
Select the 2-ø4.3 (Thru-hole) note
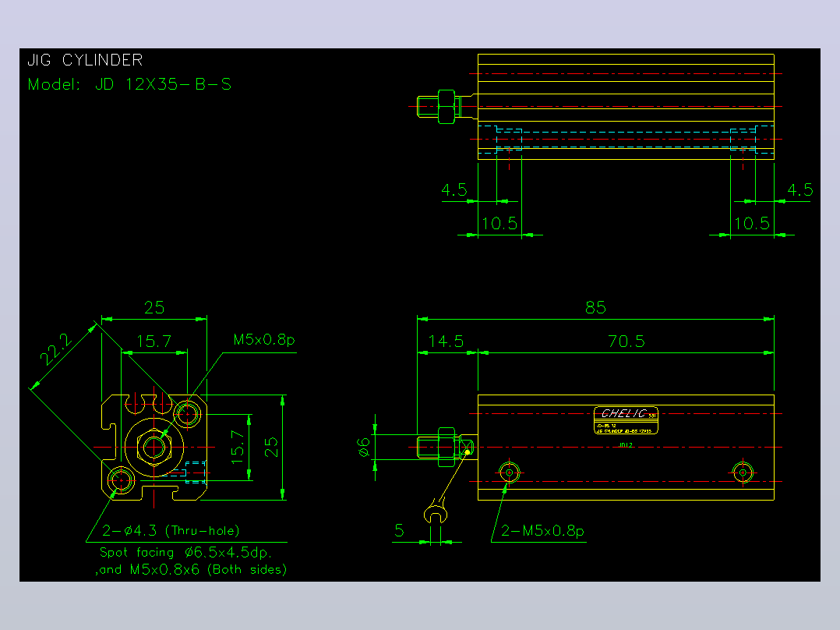pyautogui.click(x=171, y=531)
